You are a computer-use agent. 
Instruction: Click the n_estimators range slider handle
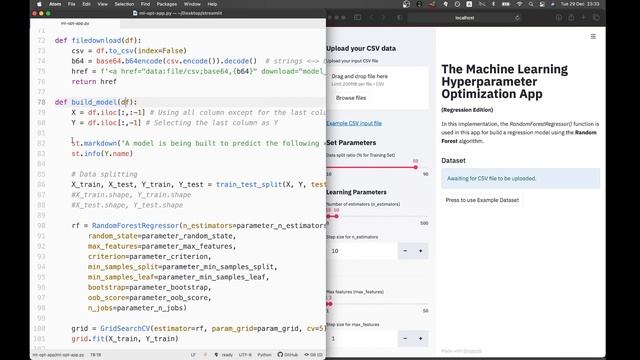point(336,216)
